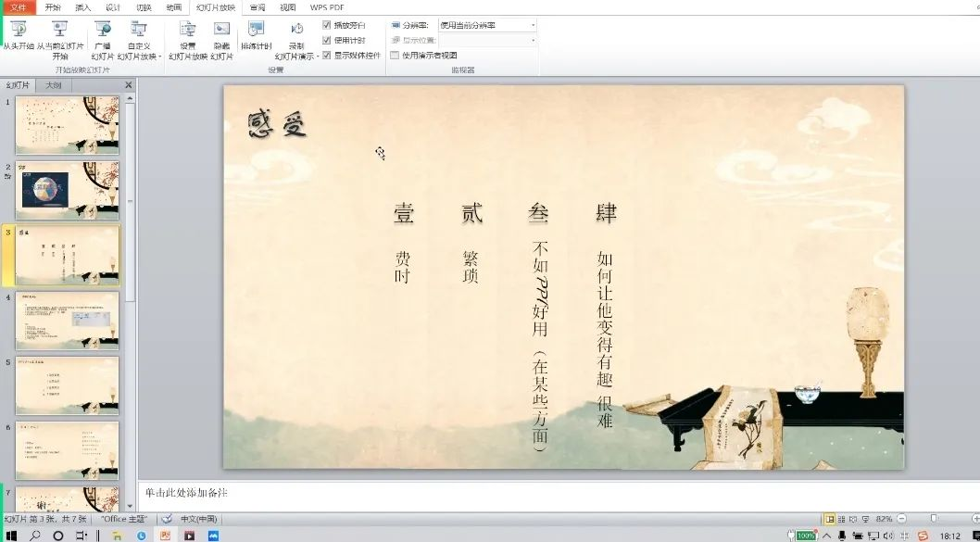Expand the resolution (分辨率) dropdown
The image size is (980, 542).
coord(533,26)
